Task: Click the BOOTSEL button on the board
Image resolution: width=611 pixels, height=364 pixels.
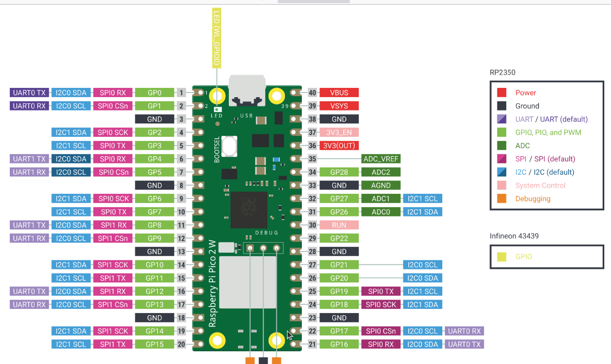Action: point(229,147)
